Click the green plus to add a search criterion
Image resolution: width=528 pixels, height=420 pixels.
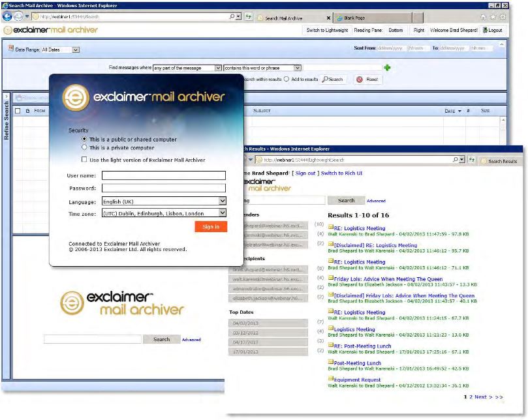387,68
